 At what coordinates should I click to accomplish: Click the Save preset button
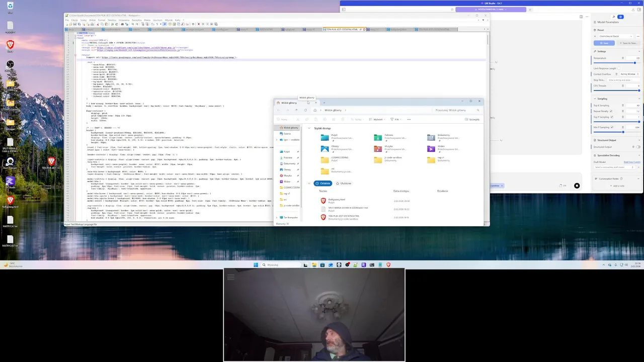604,43
